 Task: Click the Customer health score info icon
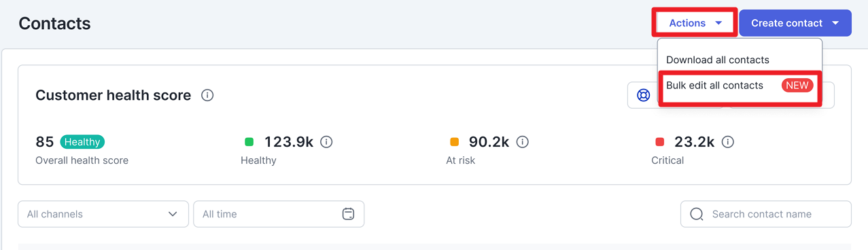208,95
